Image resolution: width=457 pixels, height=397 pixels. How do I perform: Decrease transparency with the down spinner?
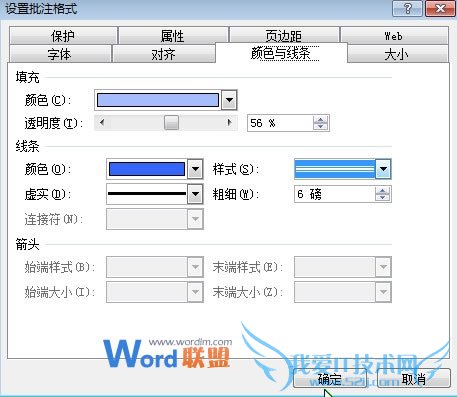click(321, 127)
